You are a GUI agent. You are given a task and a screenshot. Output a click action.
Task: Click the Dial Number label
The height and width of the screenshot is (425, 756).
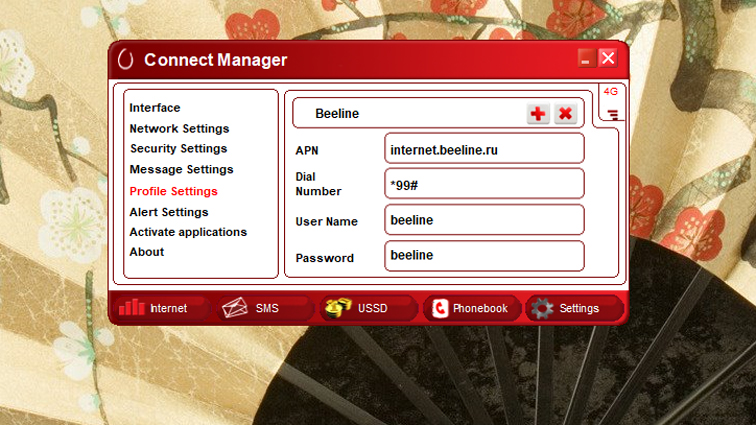(x=318, y=184)
